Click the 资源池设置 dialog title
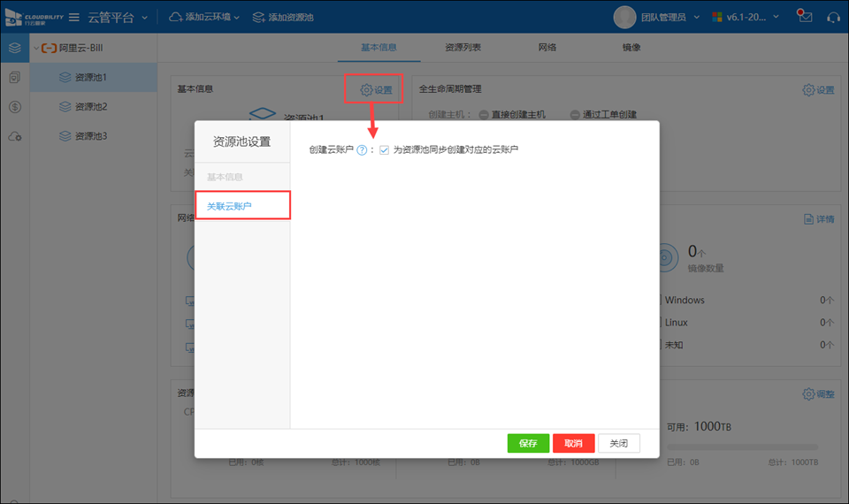 [x=242, y=141]
